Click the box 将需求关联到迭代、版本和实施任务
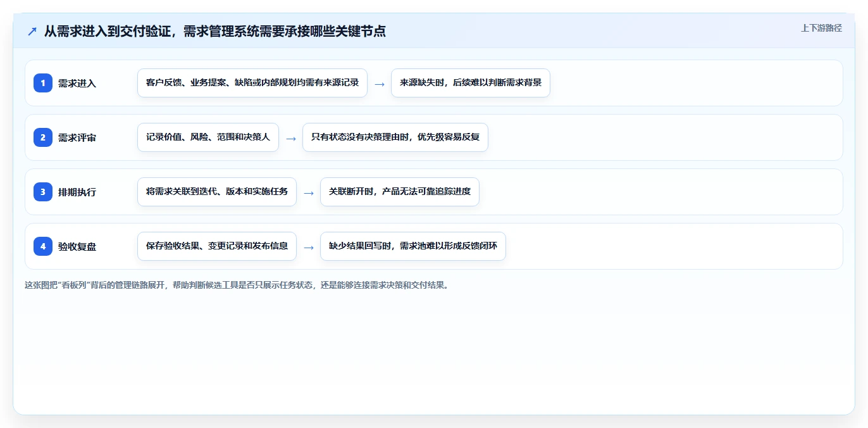 point(217,192)
